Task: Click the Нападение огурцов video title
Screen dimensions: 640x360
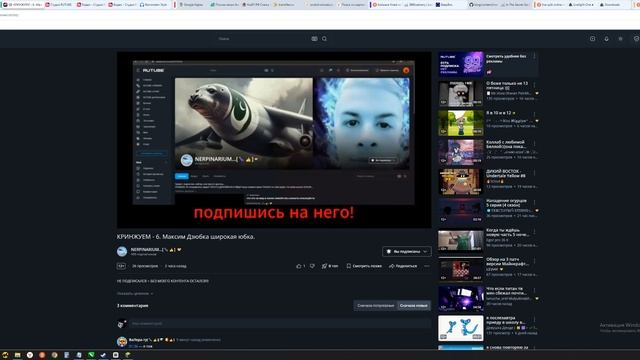Action: 507,203
